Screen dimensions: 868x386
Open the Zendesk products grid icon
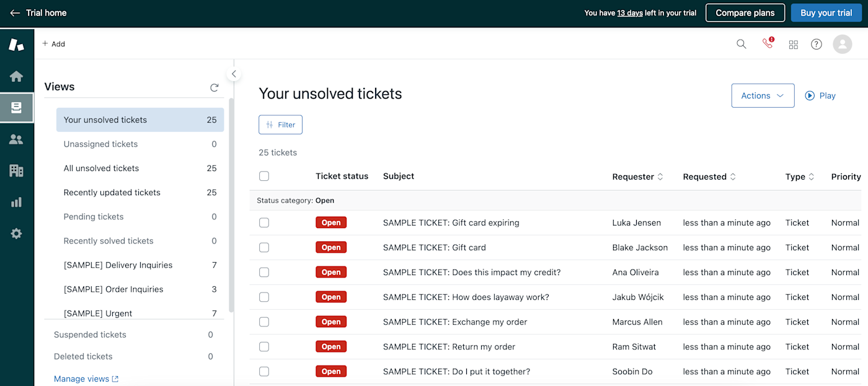(x=793, y=45)
